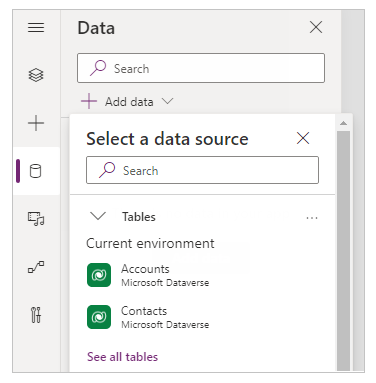Viewport: 376px width, 383px height.
Task: Open the Tables more options ellipsis
Action: point(312,218)
